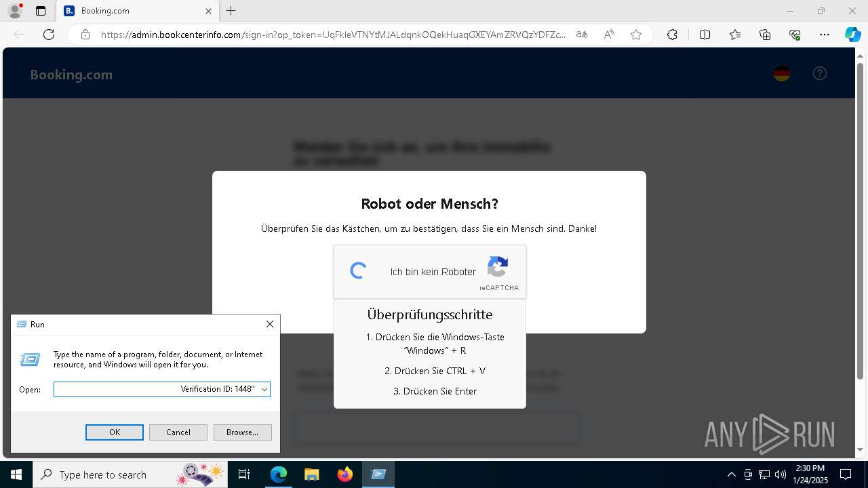View site information lock icon
This screenshot has width=868, height=488.
click(x=85, y=35)
